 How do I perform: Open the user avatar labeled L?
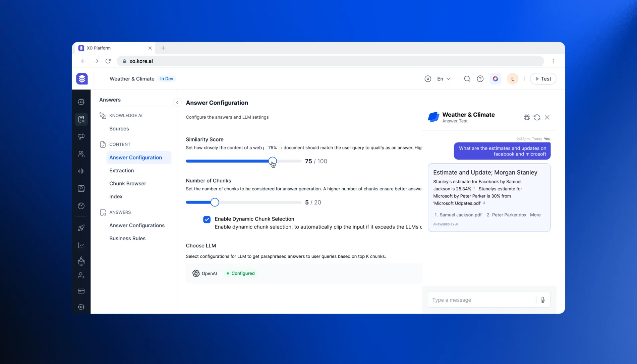point(513,79)
